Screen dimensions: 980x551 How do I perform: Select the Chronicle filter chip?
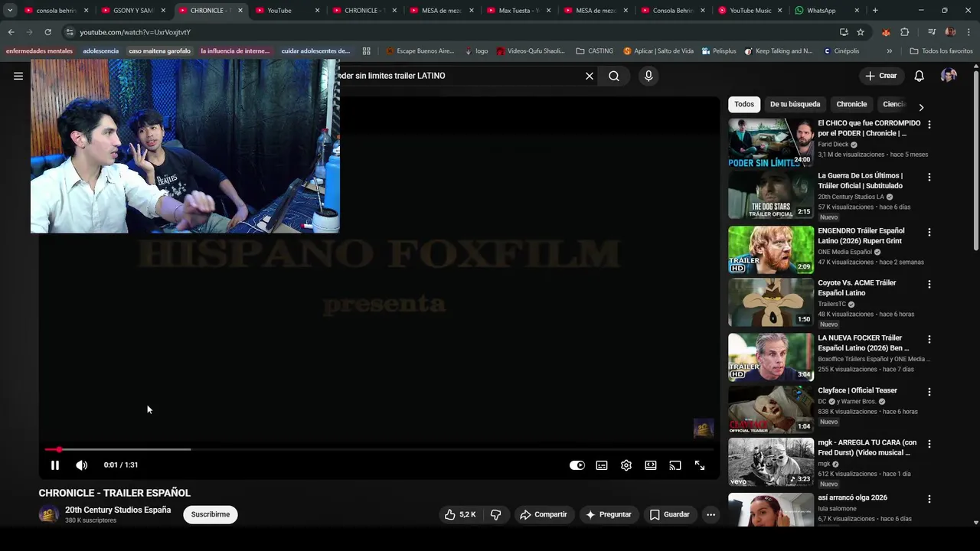[x=851, y=104]
